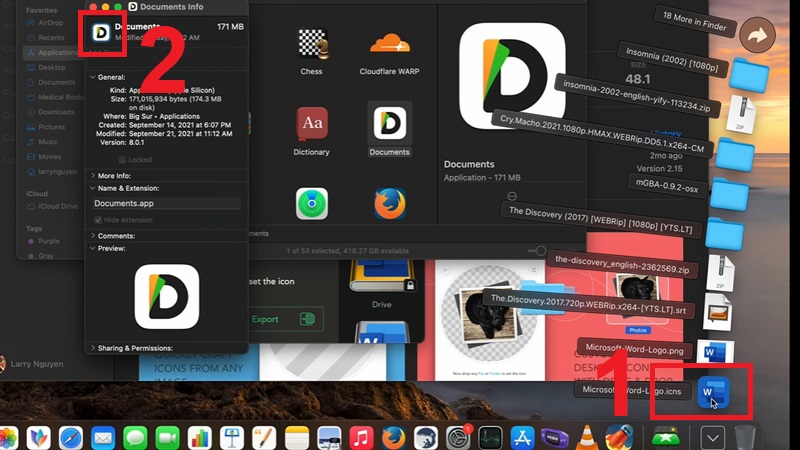Adjust the Finder icon size slider

click(x=541, y=251)
